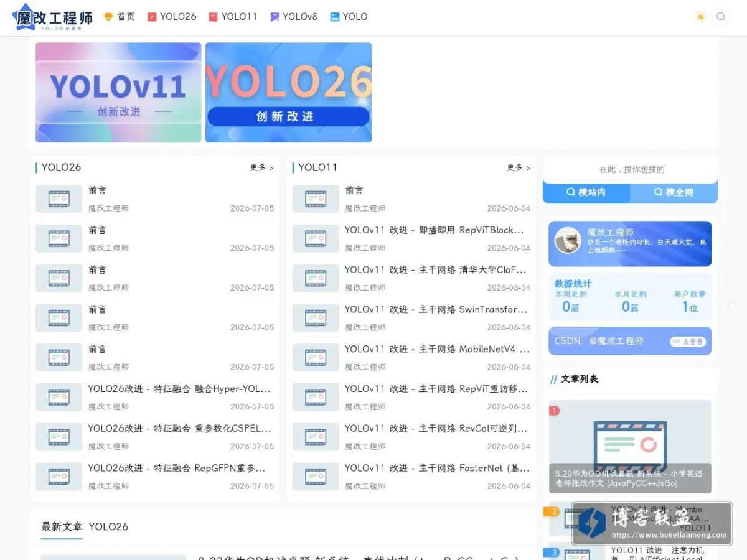This screenshot has width=747, height=560.
Task: Open thumbnail icon of MobileNetV4 article
Action: [x=316, y=358]
